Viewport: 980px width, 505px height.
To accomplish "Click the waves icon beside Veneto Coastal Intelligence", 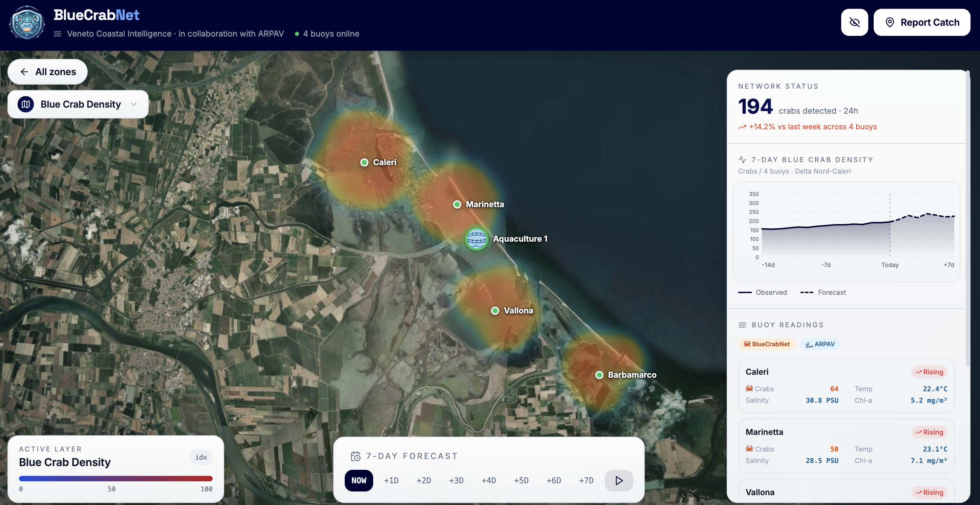I will pos(58,34).
